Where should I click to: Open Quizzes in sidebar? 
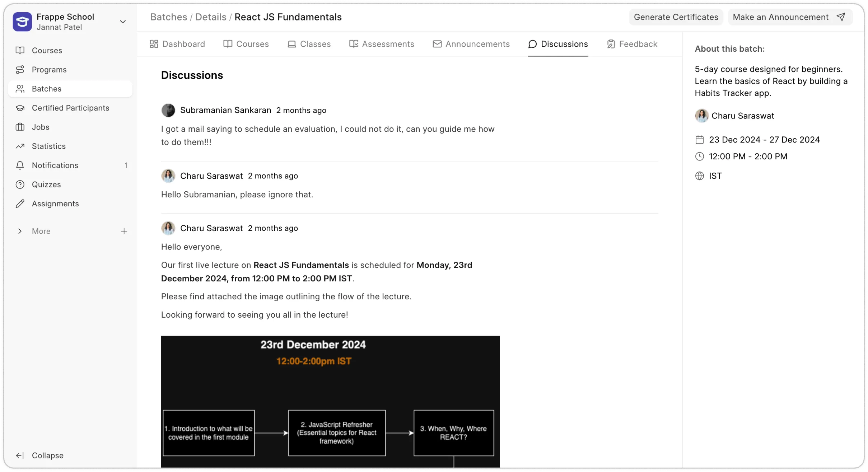(46, 184)
